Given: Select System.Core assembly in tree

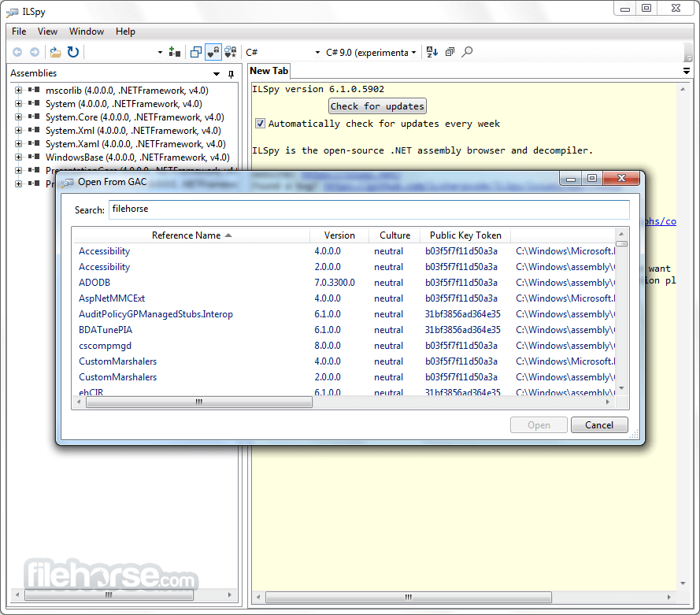Looking at the screenshot, I should pos(135,117).
